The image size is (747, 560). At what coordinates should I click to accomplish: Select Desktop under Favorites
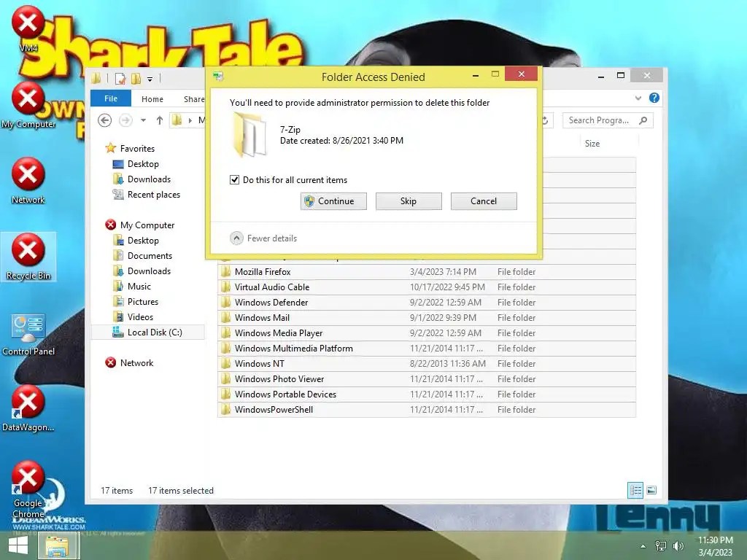coord(143,164)
